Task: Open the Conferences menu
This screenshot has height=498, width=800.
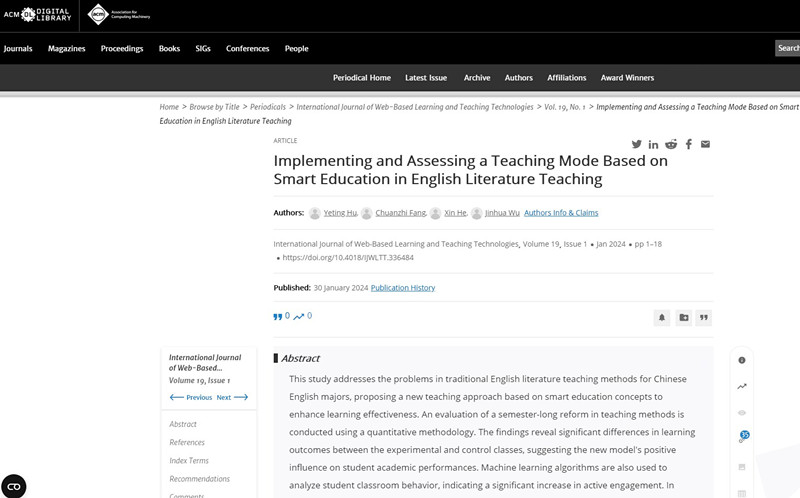Action: click(247, 48)
